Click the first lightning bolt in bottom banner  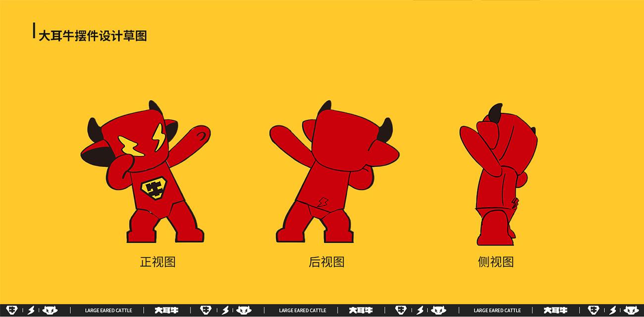31,311
